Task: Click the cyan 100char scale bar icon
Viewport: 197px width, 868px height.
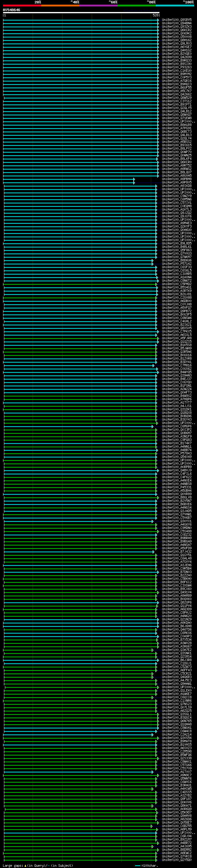Action: (137, 865)
